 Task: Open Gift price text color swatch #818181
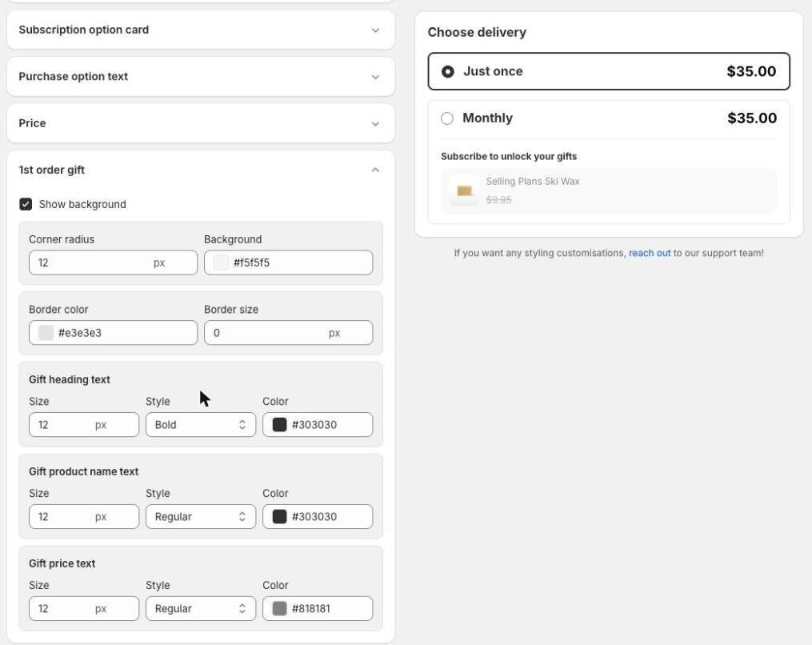click(x=280, y=608)
